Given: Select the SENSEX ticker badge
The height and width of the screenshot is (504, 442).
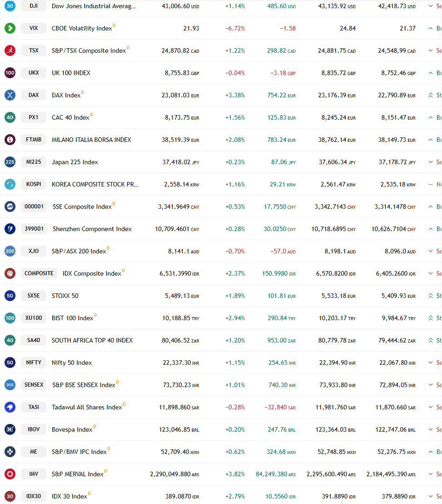Looking at the screenshot, I should (34, 385).
